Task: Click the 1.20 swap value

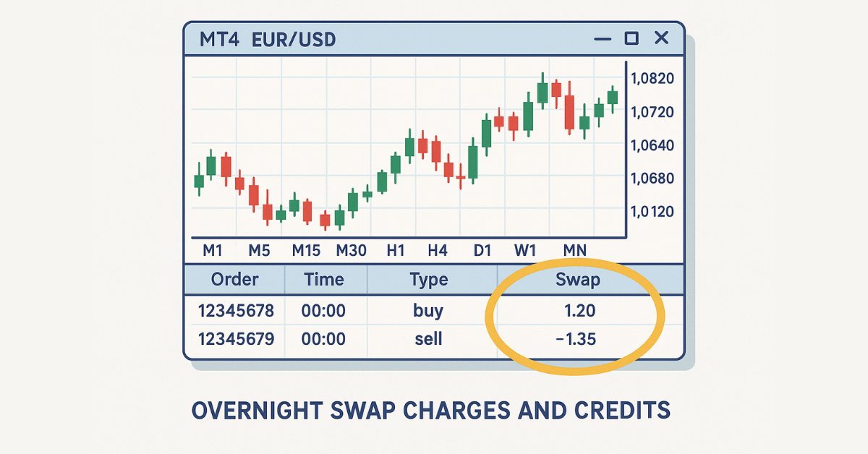Action: (x=580, y=312)
